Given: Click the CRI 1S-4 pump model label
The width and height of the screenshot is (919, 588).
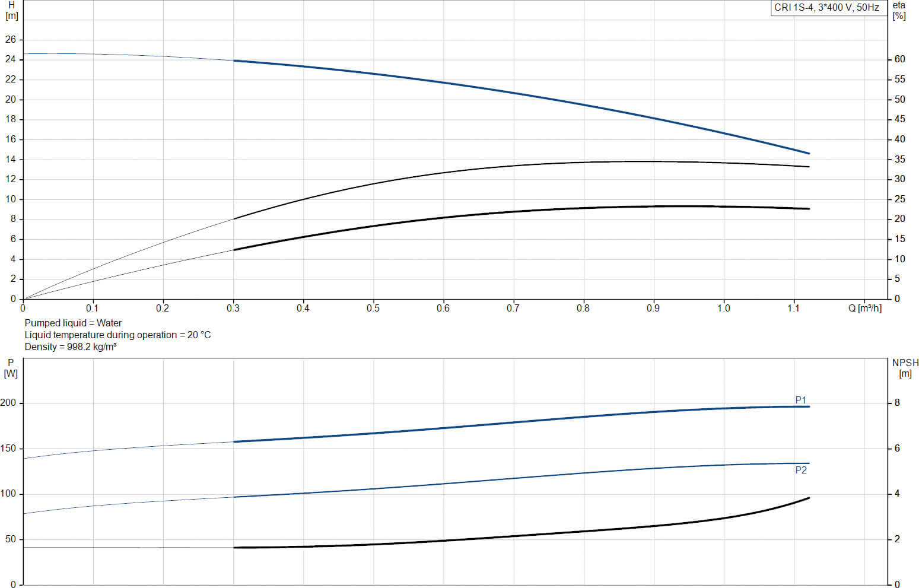Looking at the screenshot, I should [826, 8].
